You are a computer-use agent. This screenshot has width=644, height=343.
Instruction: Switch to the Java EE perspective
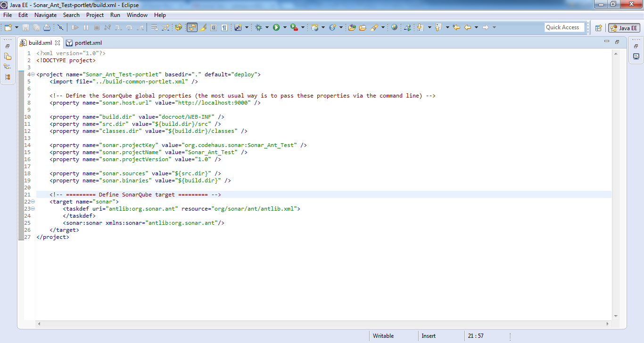click(x=624, y=27)
